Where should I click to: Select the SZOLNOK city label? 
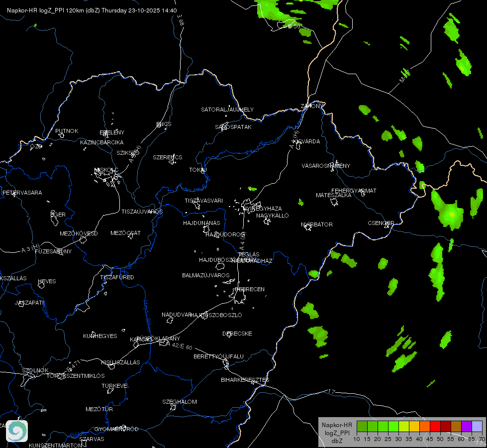(35, 370)
